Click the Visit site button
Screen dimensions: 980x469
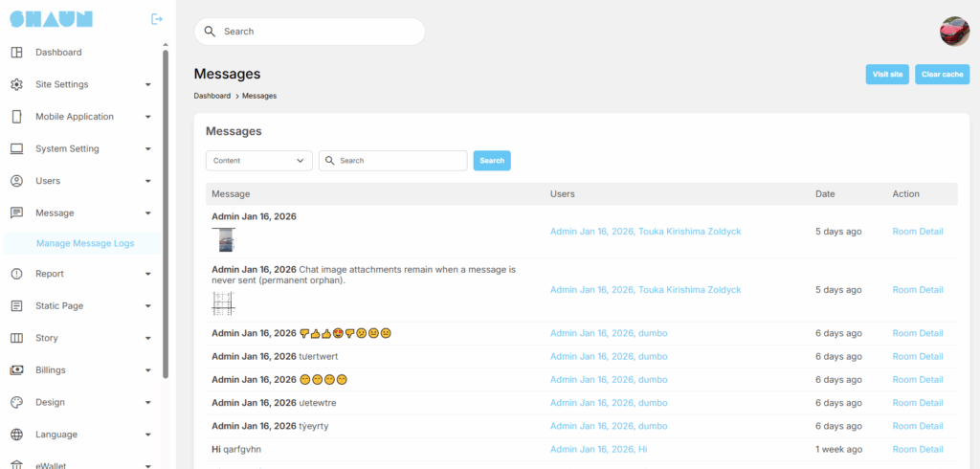pyautogui.click(x=887, y=74)
